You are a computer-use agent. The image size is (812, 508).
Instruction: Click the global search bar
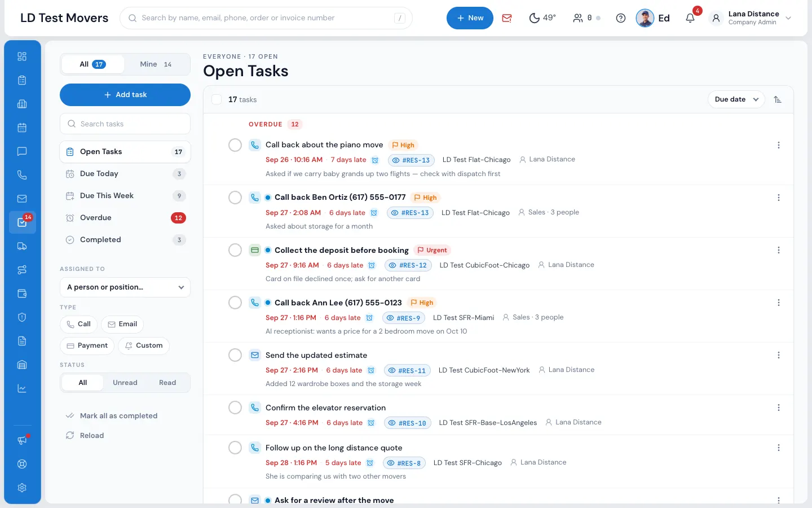(x=266, y=18)
